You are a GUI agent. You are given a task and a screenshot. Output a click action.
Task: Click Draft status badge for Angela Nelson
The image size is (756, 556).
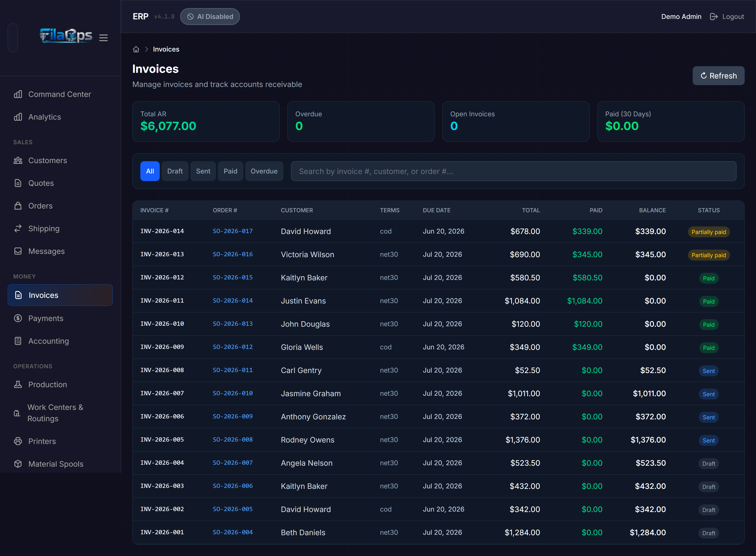pos(709,463)
